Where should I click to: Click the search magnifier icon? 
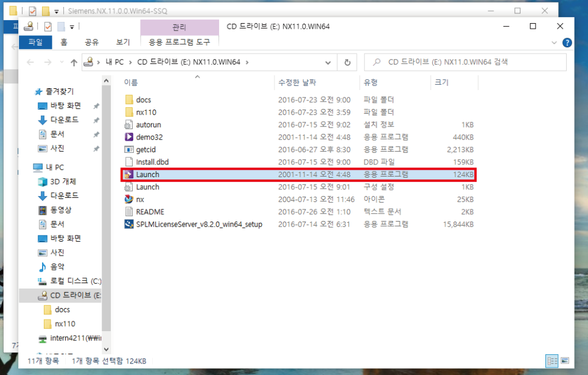click(x=377, y=62)
